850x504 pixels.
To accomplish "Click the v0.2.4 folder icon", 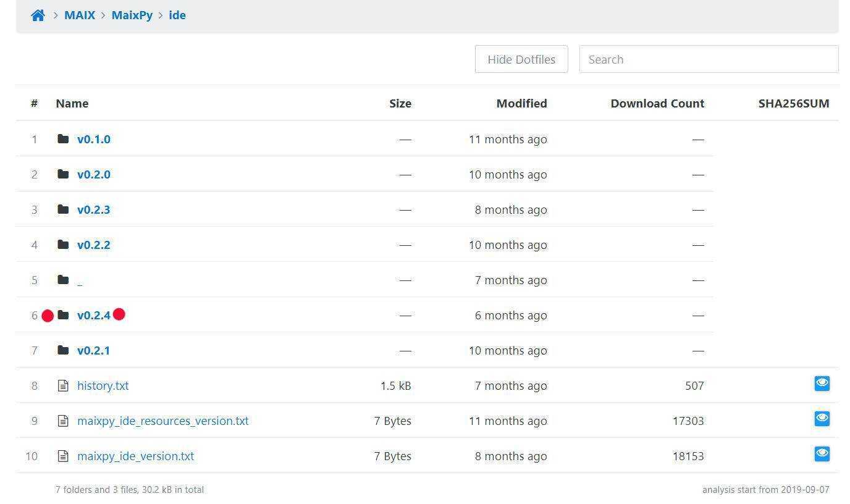I will (63, 315).
